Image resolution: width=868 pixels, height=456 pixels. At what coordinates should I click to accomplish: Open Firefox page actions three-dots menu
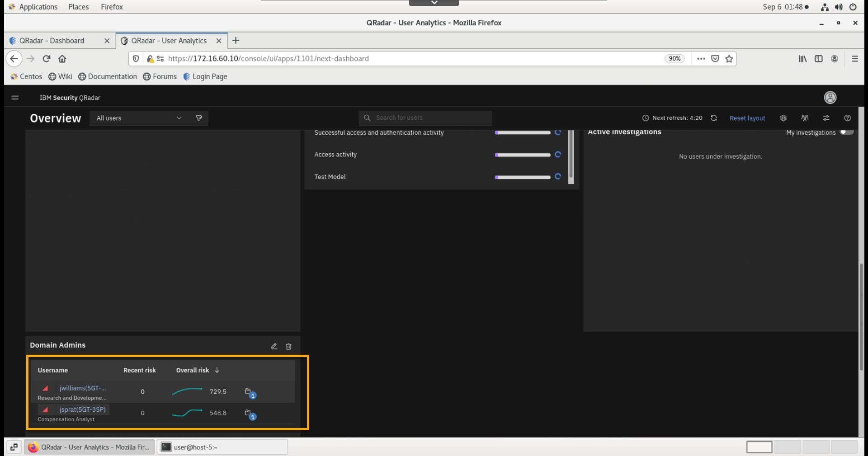click(x=701, y=59)
